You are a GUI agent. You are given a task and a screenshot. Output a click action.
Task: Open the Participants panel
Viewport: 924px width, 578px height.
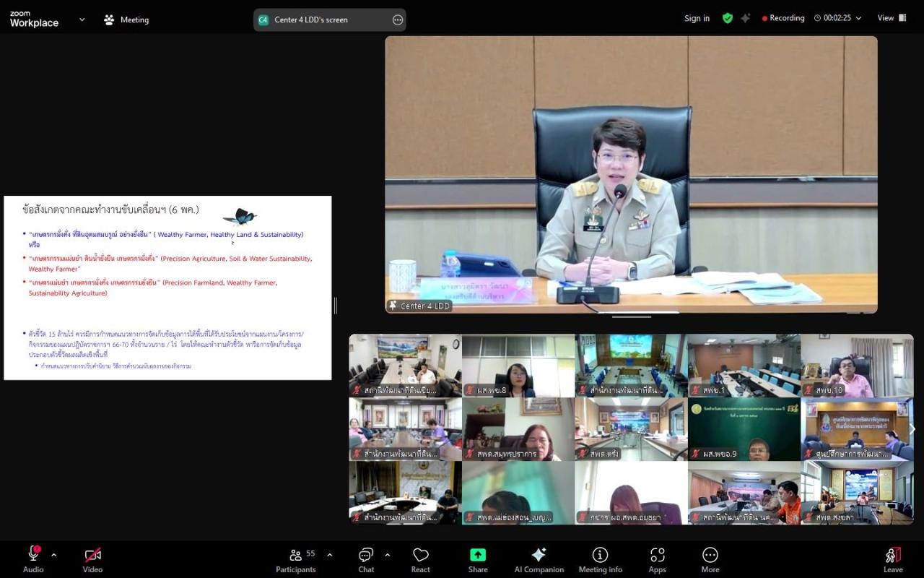(296, 560)
